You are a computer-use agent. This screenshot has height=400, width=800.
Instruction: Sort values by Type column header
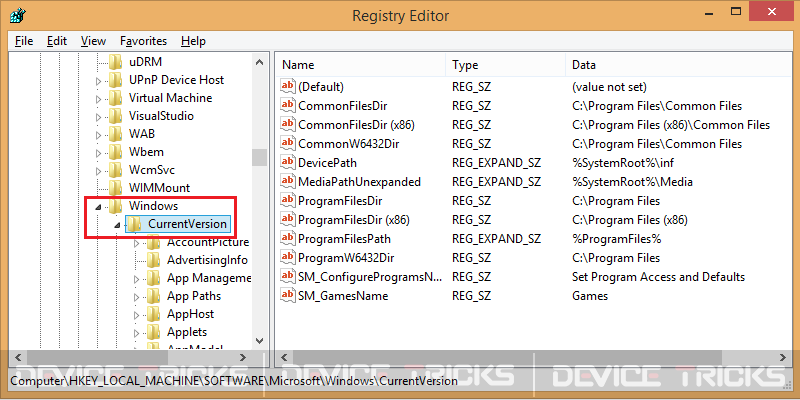tap(506, 65)
